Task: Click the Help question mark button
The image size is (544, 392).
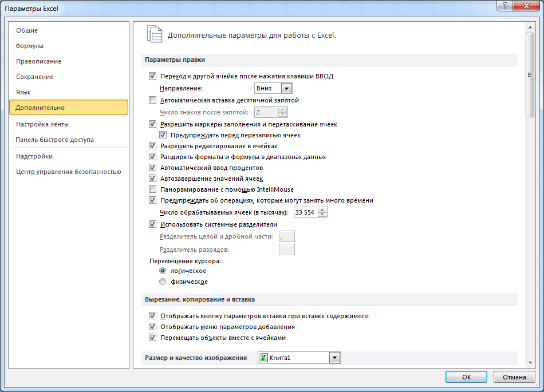Action: click(x=505, y=6)
